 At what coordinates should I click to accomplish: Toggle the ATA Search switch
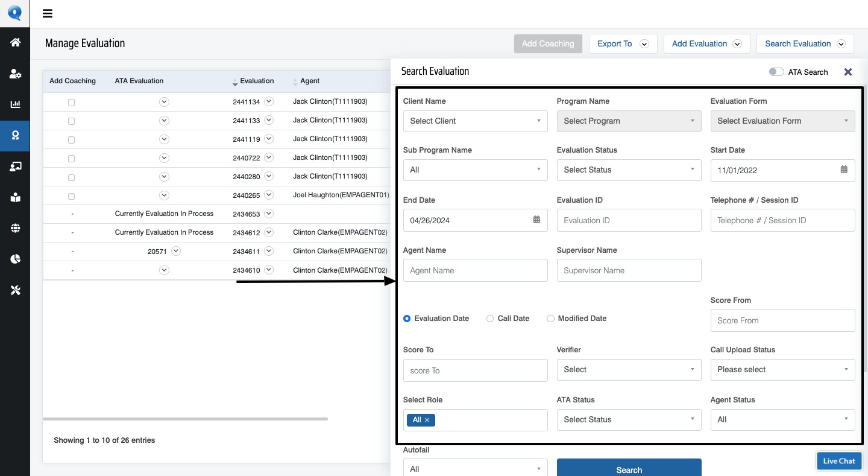tap(776, 72)
